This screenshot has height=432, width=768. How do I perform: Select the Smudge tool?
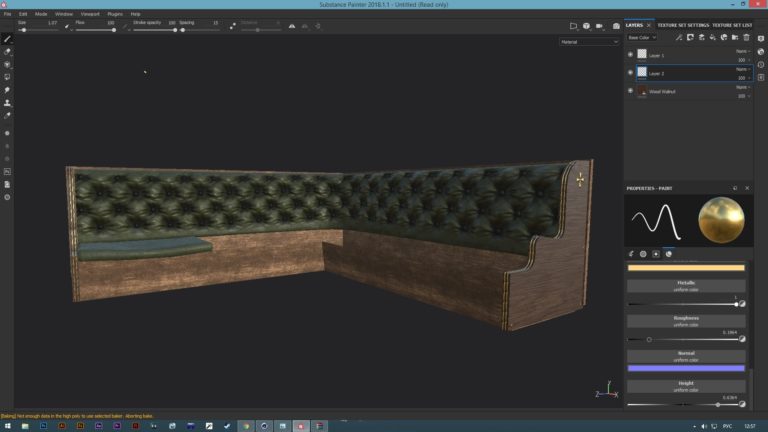(x=7, y=90)
